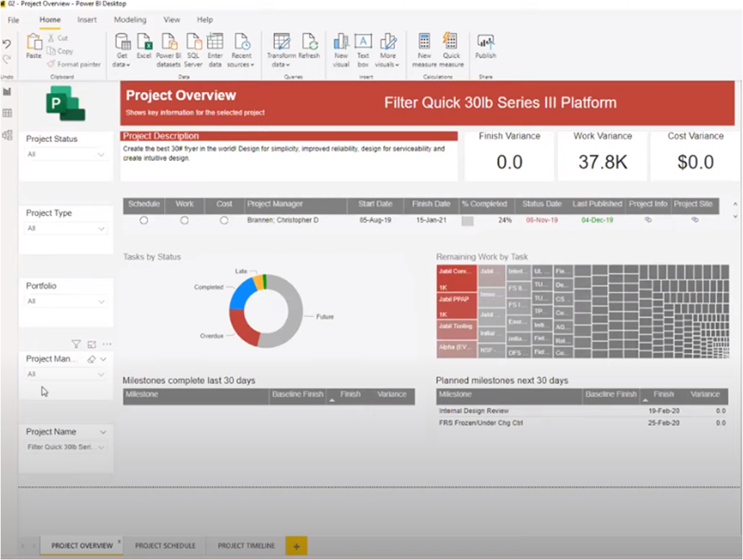Open Model view from the sidebar

point(9,135)
